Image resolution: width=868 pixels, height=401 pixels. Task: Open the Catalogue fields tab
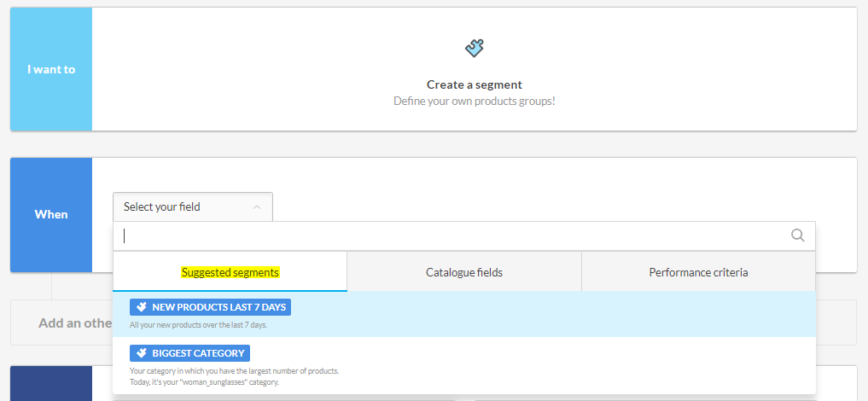coord(463,272)
